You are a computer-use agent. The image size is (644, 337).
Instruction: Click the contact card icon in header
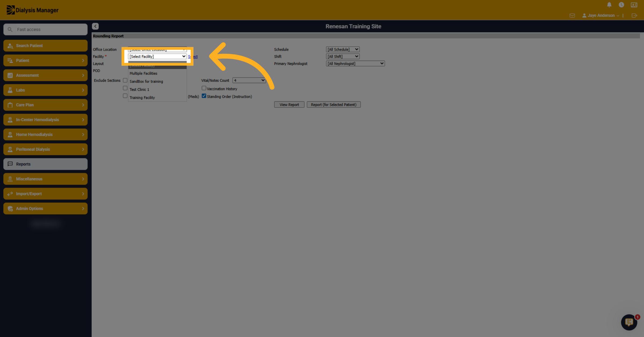click(x=634, y=5)
